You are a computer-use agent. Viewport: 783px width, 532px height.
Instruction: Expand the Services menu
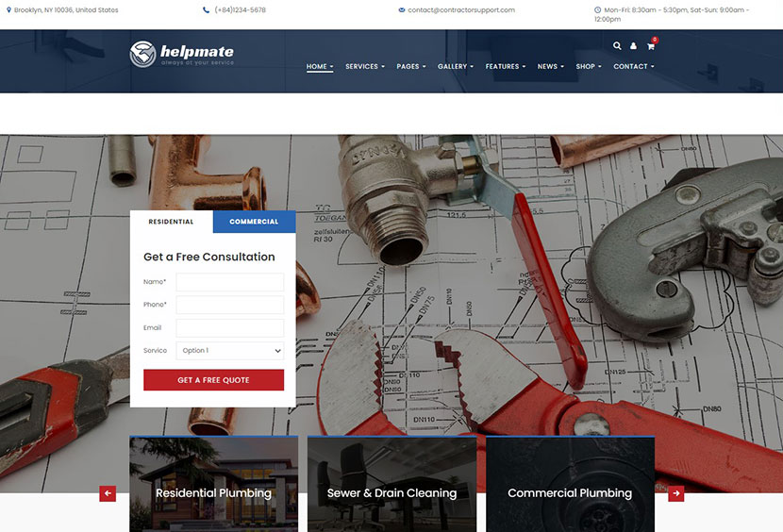pyautogui.click(x=365, y=66)
